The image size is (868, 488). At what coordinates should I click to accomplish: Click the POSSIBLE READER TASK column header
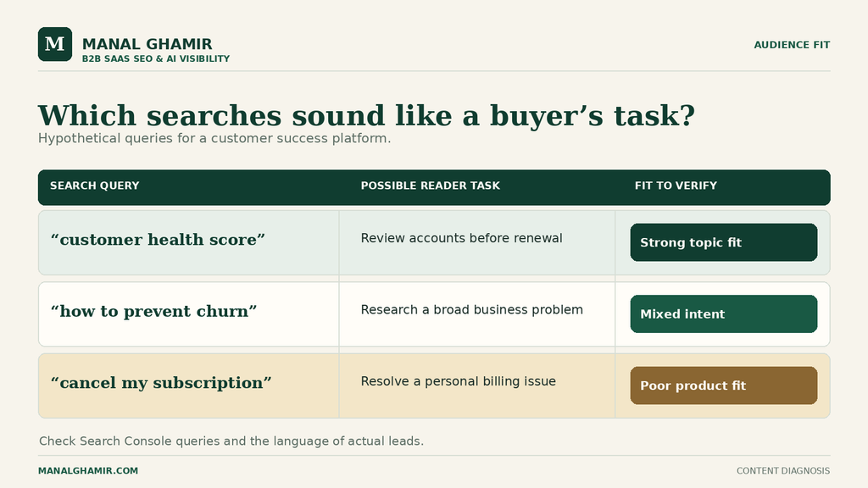coord(430,186)
